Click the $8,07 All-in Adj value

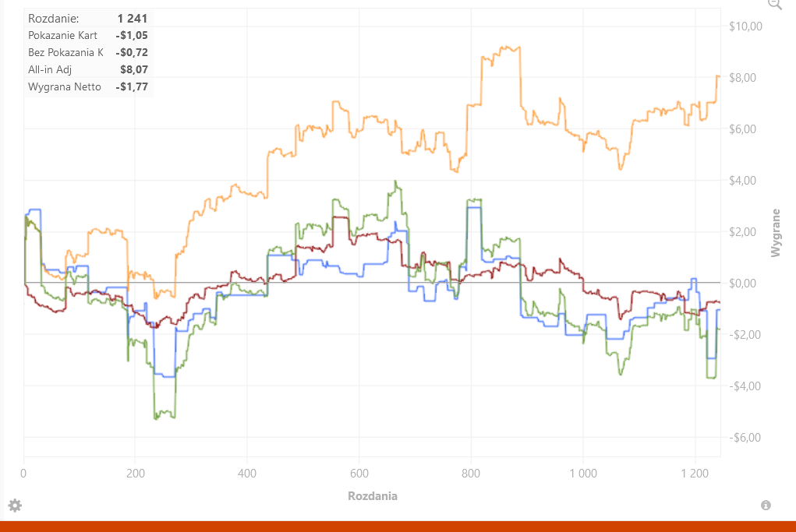134,69
